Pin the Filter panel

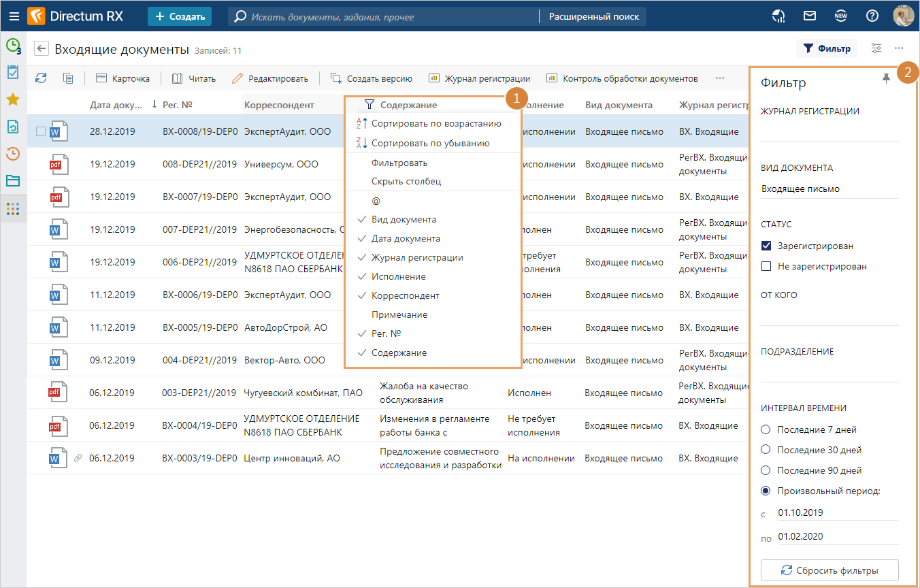pos(885,79)
